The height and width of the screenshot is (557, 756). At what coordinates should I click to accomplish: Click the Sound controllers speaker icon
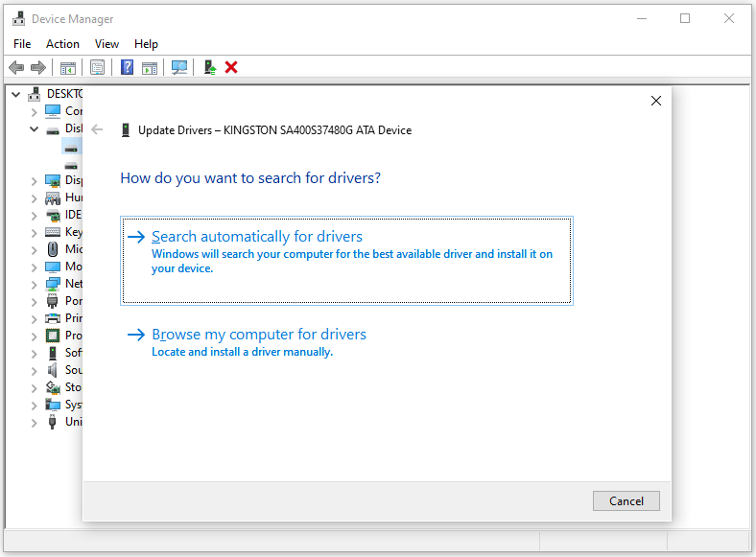coord(53,370)
